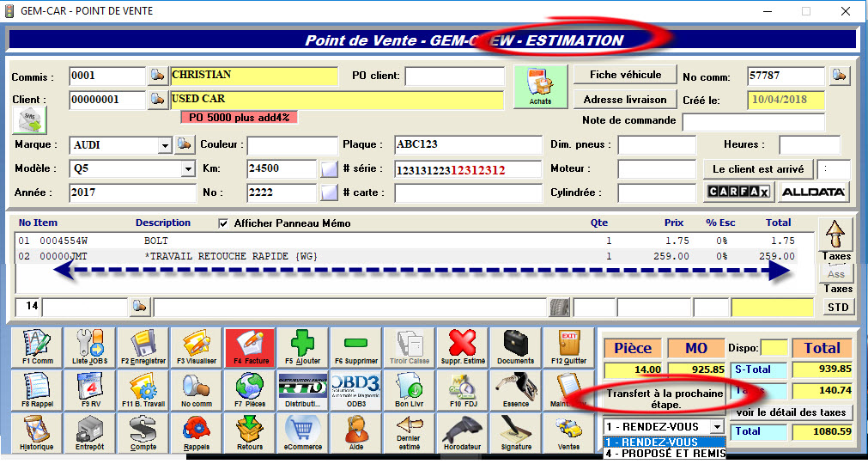Open F9 RV calendar
Image resolution: width=868 pixels, height=464 pixels.
(x=89, y=390)
